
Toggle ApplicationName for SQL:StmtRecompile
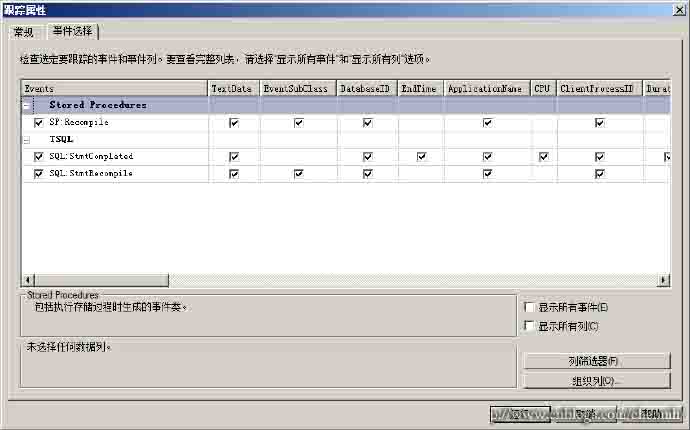tap(487, 174)
